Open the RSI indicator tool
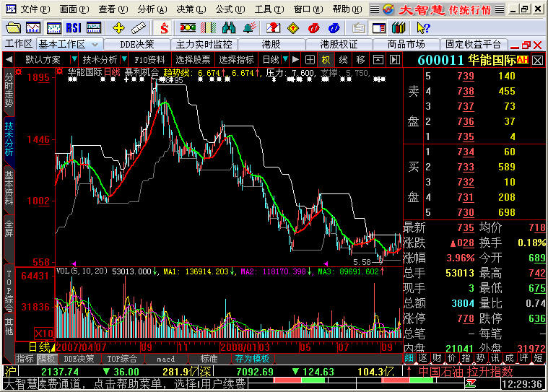Screen dimensions: 548x392 [74, 27]
